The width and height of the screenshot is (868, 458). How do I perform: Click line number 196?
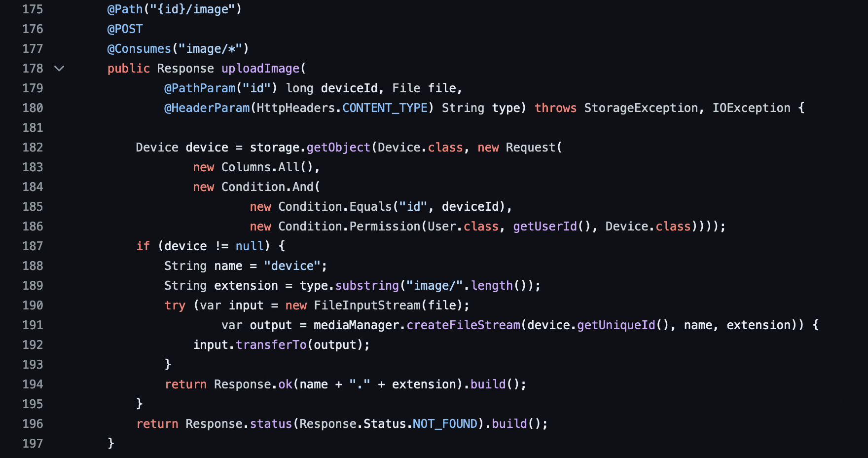(33, 424)
